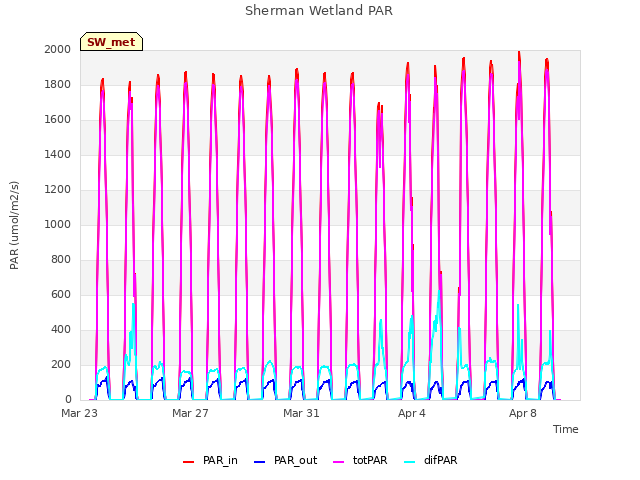Click the 200 y-axis tick label

(x=61, y=364)
